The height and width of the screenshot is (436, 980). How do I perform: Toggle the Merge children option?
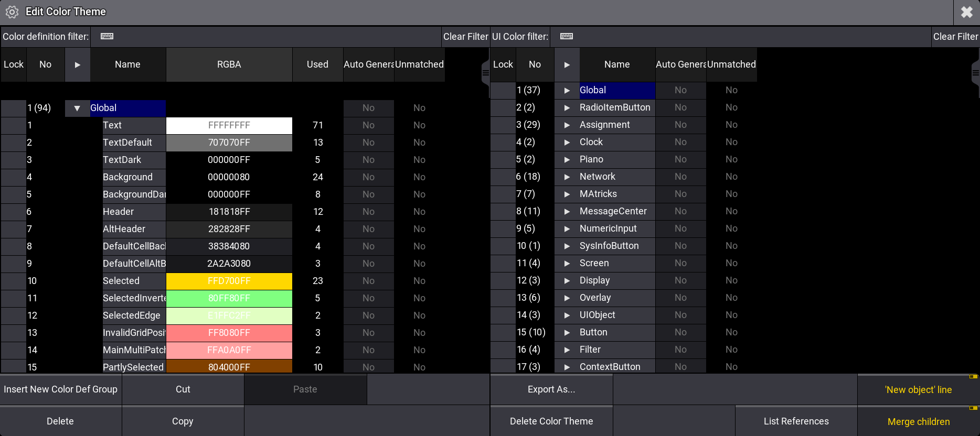coord(918,422)
